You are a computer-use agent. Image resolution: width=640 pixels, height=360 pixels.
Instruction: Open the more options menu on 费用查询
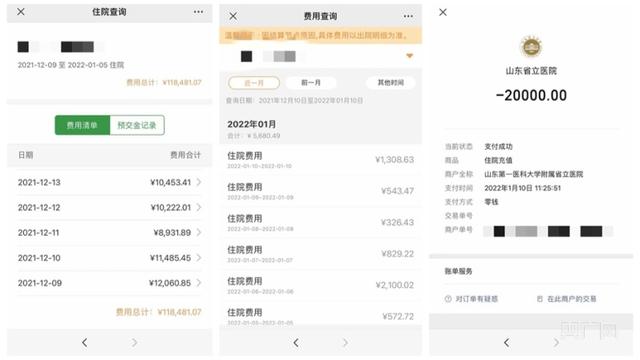point(408,16)
